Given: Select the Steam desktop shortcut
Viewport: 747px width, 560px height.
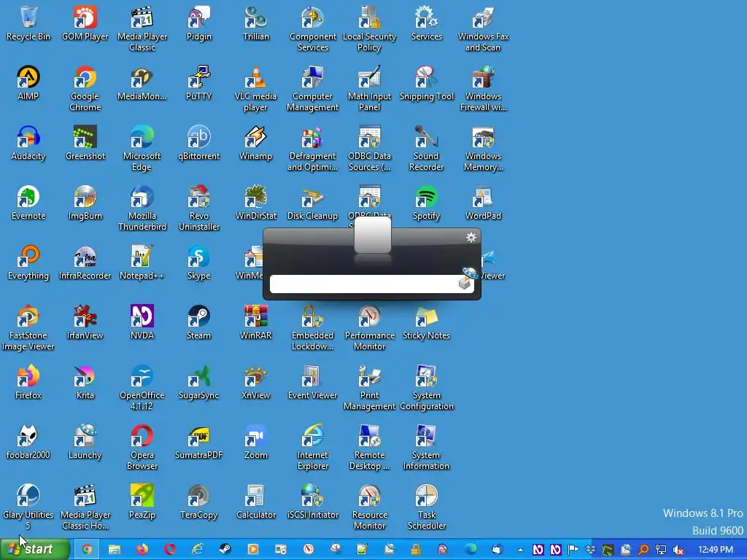Looking at the screenshot, I should click(x=198, y=323).
